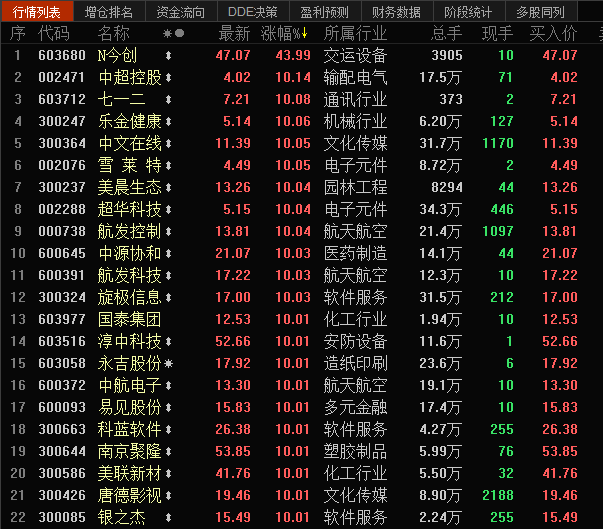The height and width of the screenshot is (529, 603).
Task: Click the marker icon beside 中超控股
Action: [x=169, y=77]
